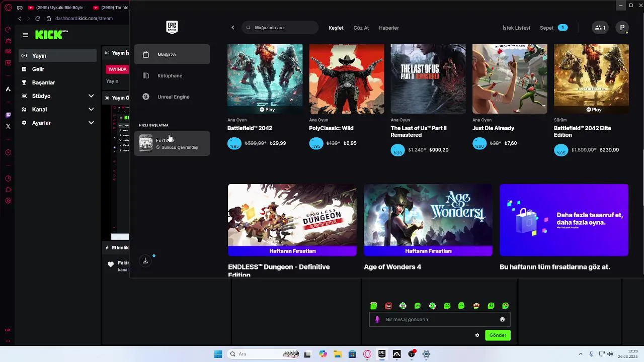This screenshot has width=644, height=362.
Task: Send message with the Gönder button
Action: tap(498, 335)
